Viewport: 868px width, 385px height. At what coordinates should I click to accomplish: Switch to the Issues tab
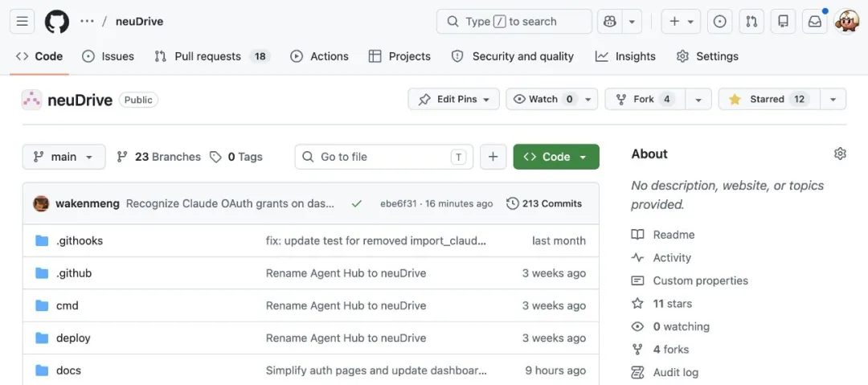click(108, 56)
